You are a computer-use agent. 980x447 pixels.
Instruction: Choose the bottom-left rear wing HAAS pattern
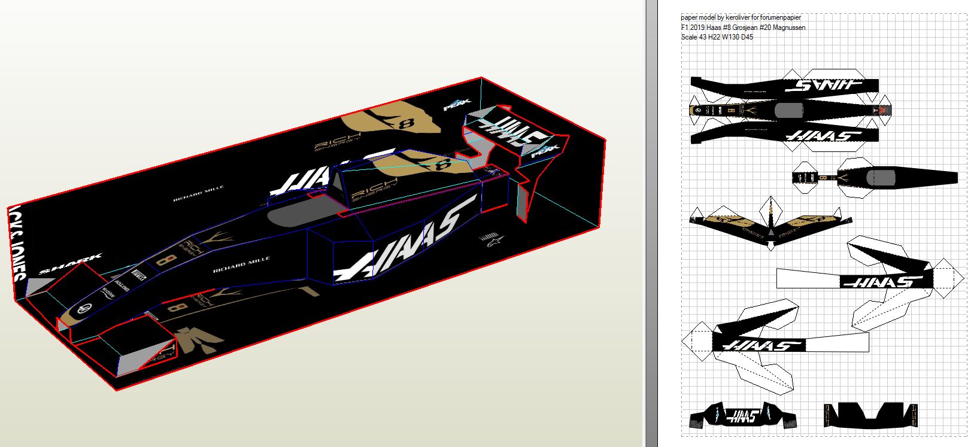pos(742,415)
